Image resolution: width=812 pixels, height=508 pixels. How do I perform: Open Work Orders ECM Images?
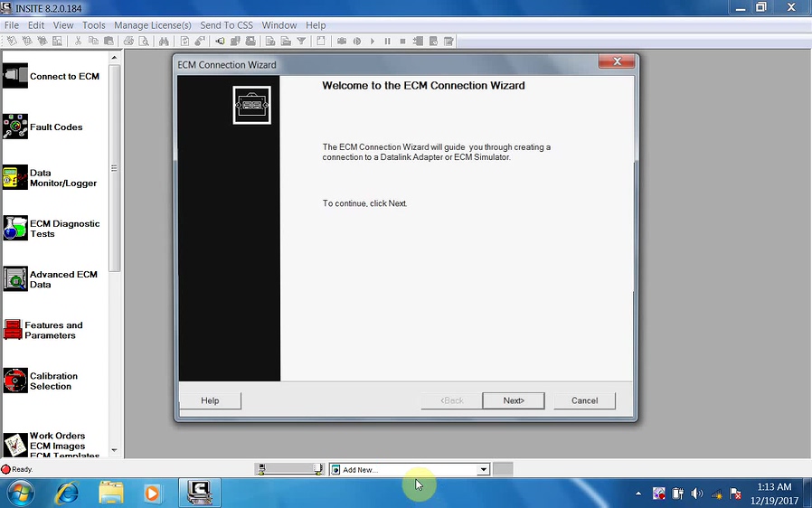[52, 446]
